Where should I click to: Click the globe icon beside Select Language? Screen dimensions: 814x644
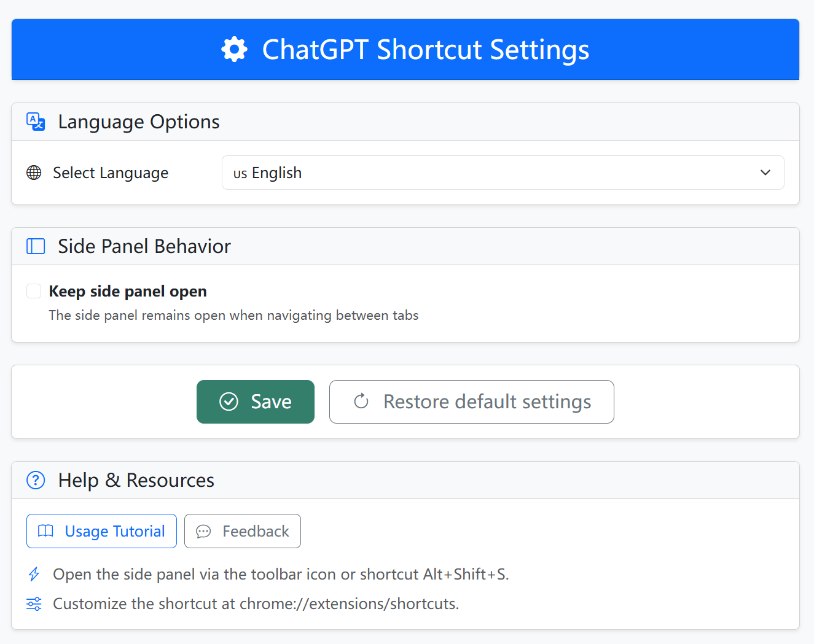[34, 173]
